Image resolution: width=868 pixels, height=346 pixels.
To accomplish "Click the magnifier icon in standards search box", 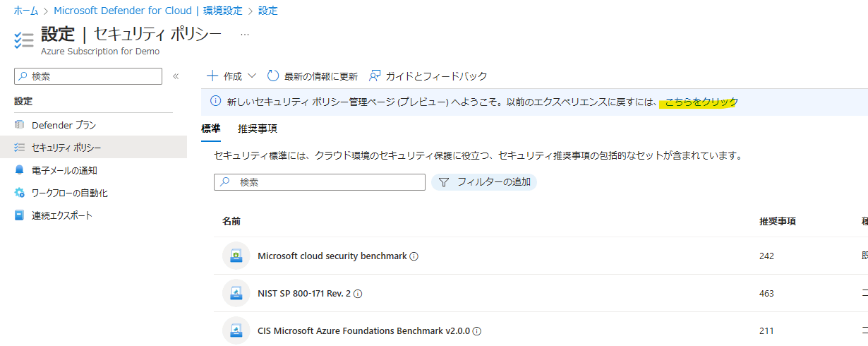I will (226, 182).
